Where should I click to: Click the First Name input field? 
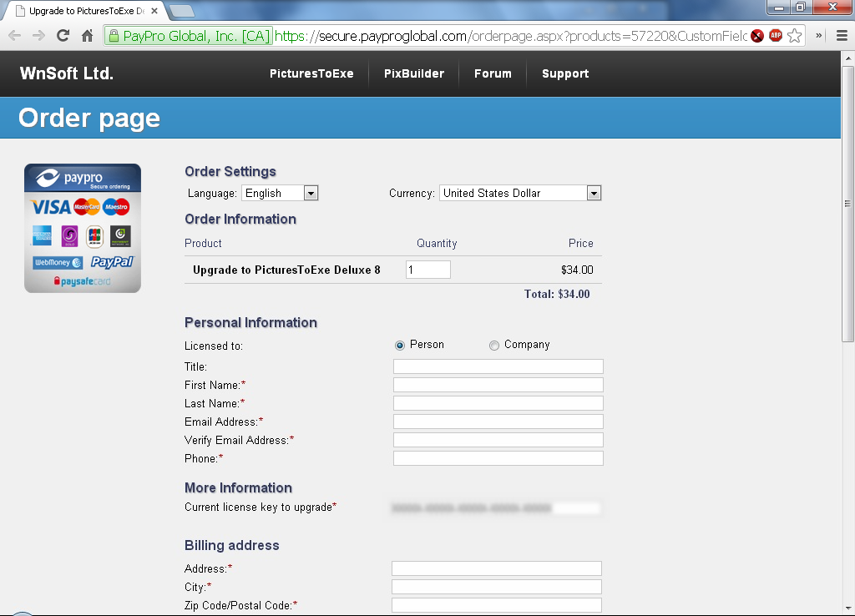(498, 385)
